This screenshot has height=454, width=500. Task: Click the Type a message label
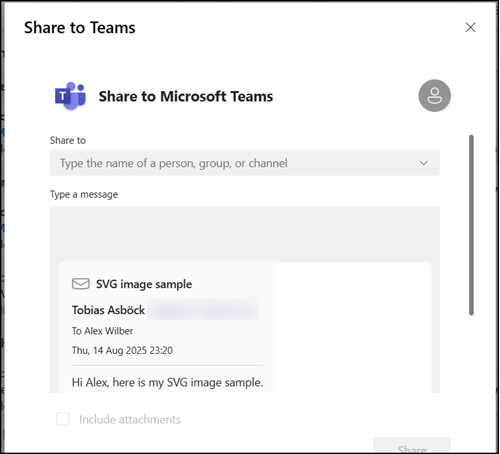point(84,194)
